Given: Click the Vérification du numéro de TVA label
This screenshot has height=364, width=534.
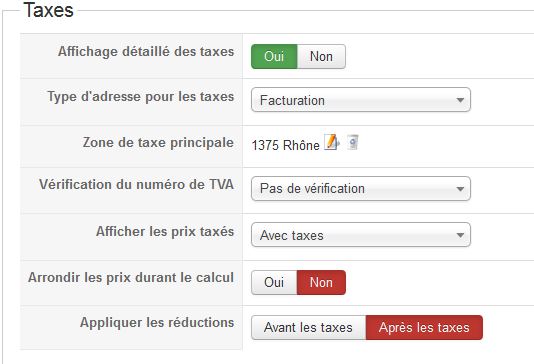Looking at the screenshot, I should pyautogui.click(x=137, y=185).
